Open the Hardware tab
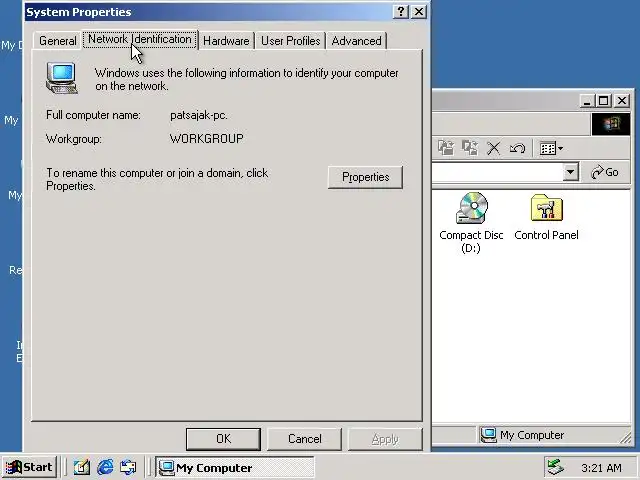 click(226, 41)
